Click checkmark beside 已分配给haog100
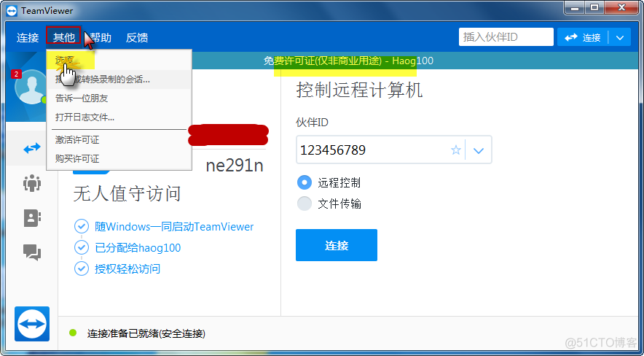The image size is (644, 356). tap(82, 247)
